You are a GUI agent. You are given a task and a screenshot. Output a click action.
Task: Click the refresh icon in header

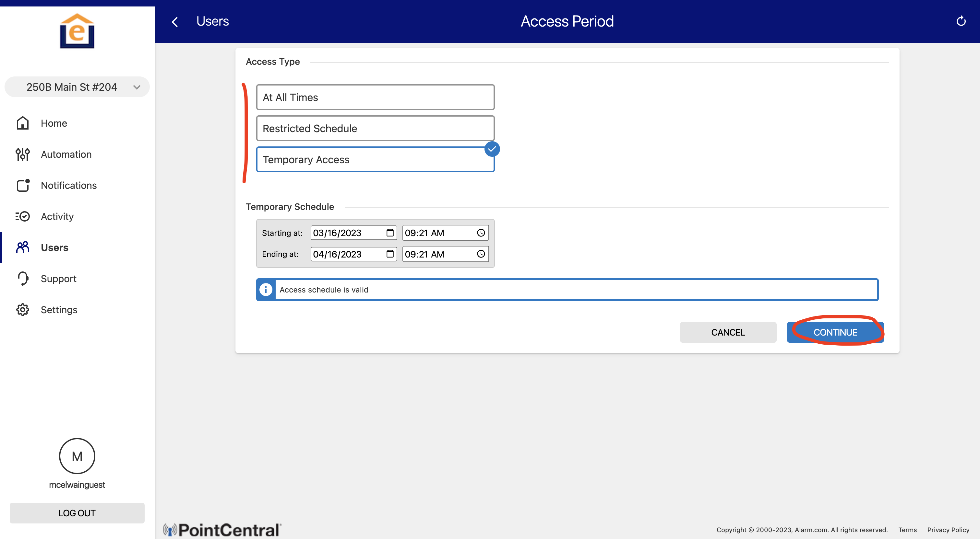(961, 21)
